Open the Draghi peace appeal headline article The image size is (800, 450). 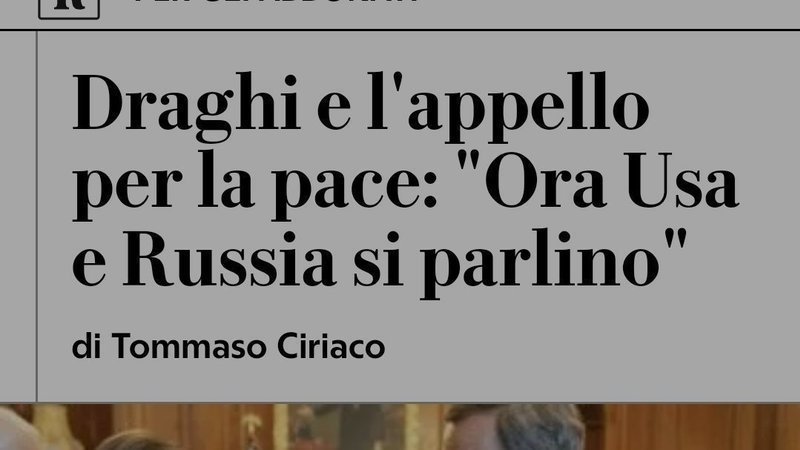pyautogui.click(x=406, y=185)
